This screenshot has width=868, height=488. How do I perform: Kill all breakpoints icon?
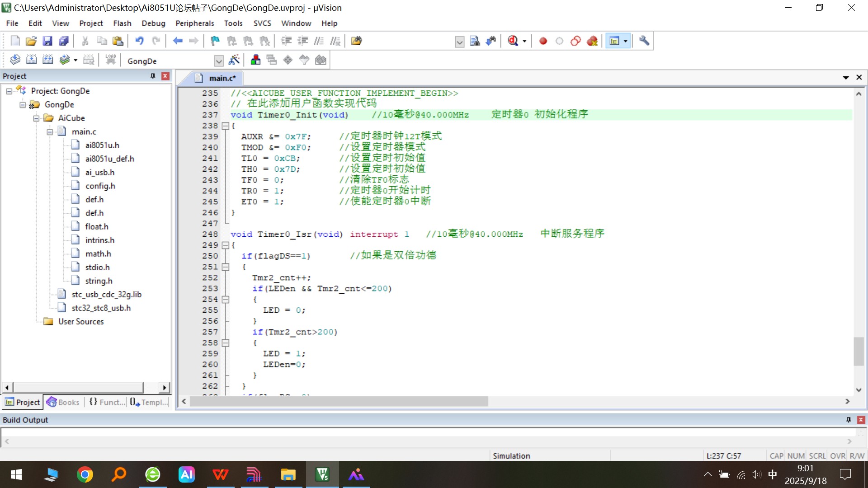(592, 41)
